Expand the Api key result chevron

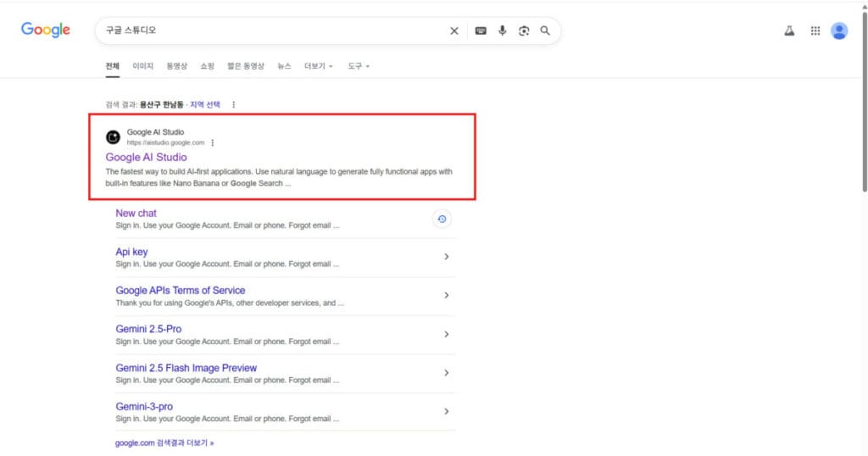[x=446, y=257]
